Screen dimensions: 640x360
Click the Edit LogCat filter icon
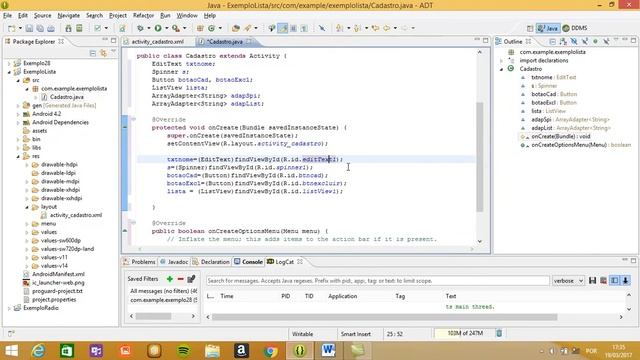pyautogui.click(x=191, y=279)
